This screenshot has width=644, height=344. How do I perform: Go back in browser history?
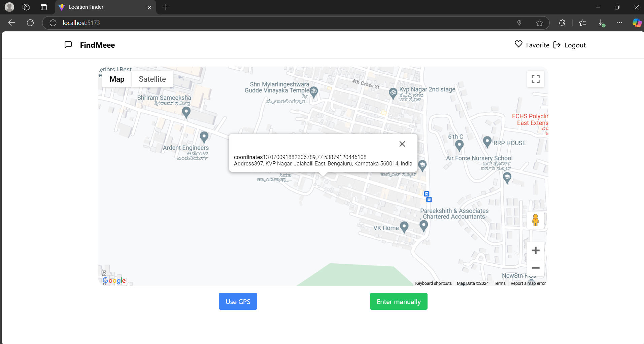pos(12,23)
